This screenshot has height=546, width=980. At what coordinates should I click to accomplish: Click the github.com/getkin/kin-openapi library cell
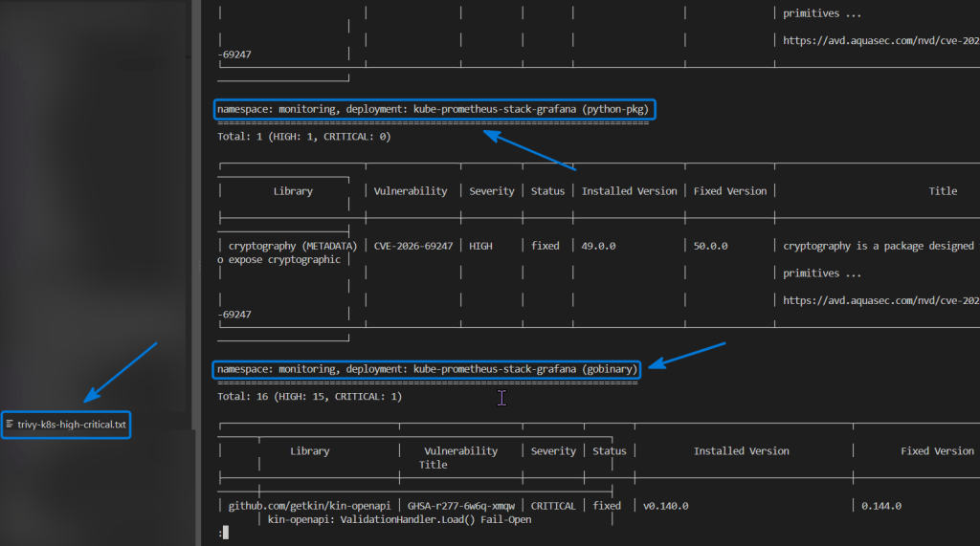click(x=309, y=506)
